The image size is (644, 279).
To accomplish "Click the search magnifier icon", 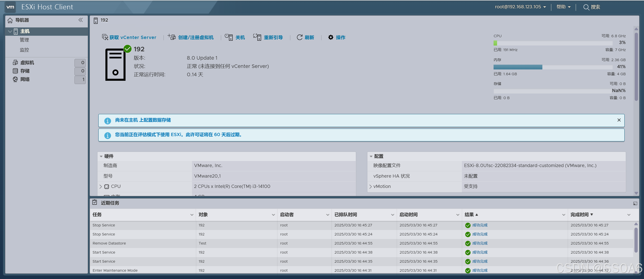I will coord(586,7).
